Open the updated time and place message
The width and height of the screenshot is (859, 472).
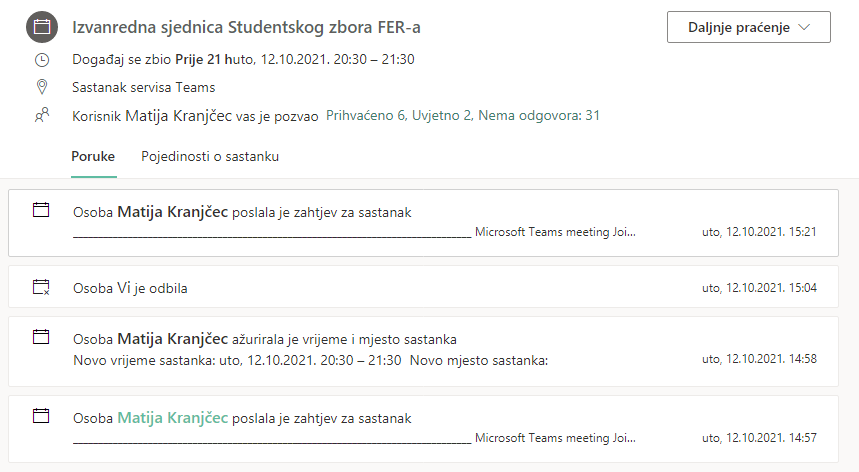coord(423,352)
